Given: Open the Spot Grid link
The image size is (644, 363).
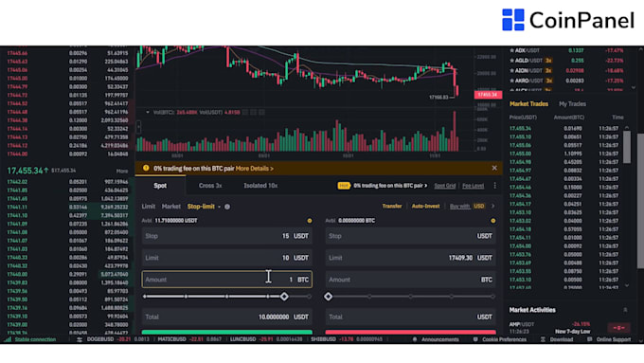Looking at the screenshot, I should (445, 186).
